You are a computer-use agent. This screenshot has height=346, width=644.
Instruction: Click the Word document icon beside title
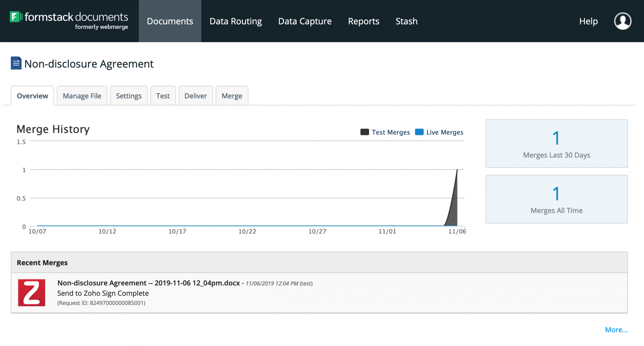pyautogui.click(x=16, y=63)
